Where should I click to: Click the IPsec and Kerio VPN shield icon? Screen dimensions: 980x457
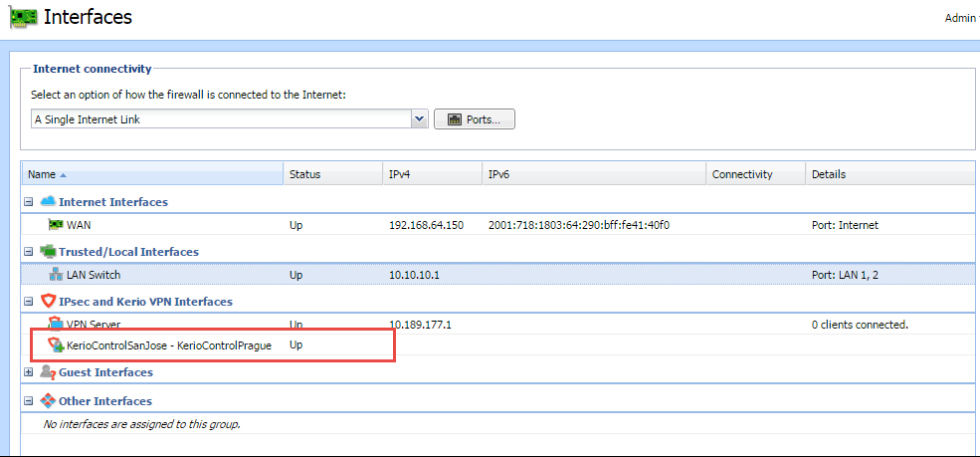tap(48, 302)
